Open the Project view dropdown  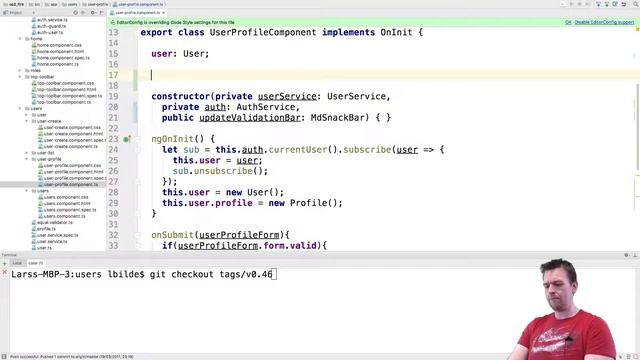point(33,13)
